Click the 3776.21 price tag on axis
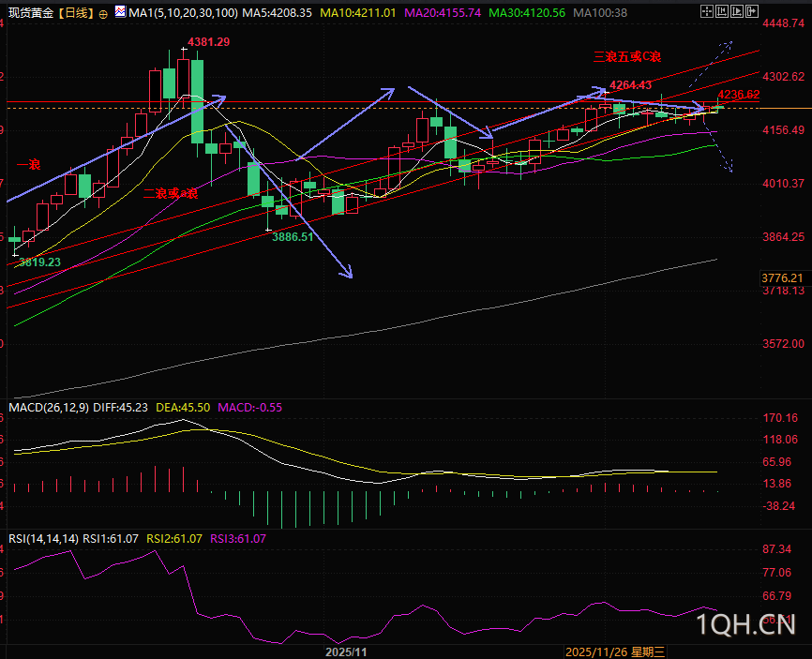Viewport: 812px width, 659px height. (781, 277)
